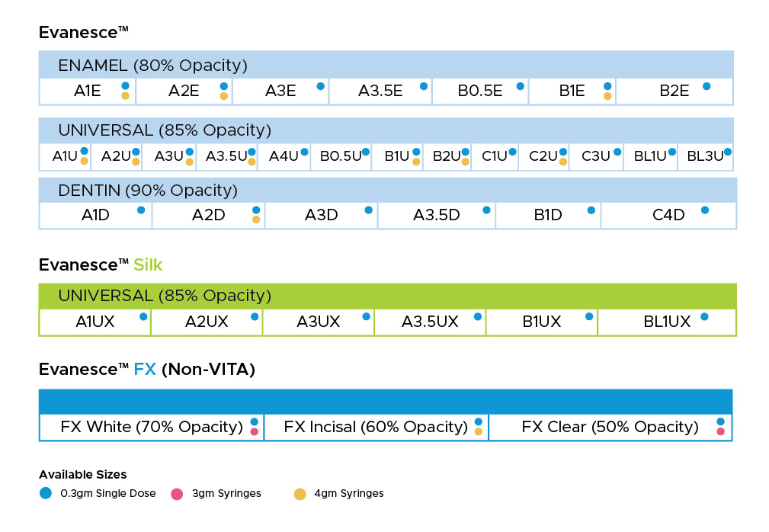Click the green UNIVERSAL (85% Opacity) Silk header
The height and width of the screenshot is (532, 769).
point(388,296)
